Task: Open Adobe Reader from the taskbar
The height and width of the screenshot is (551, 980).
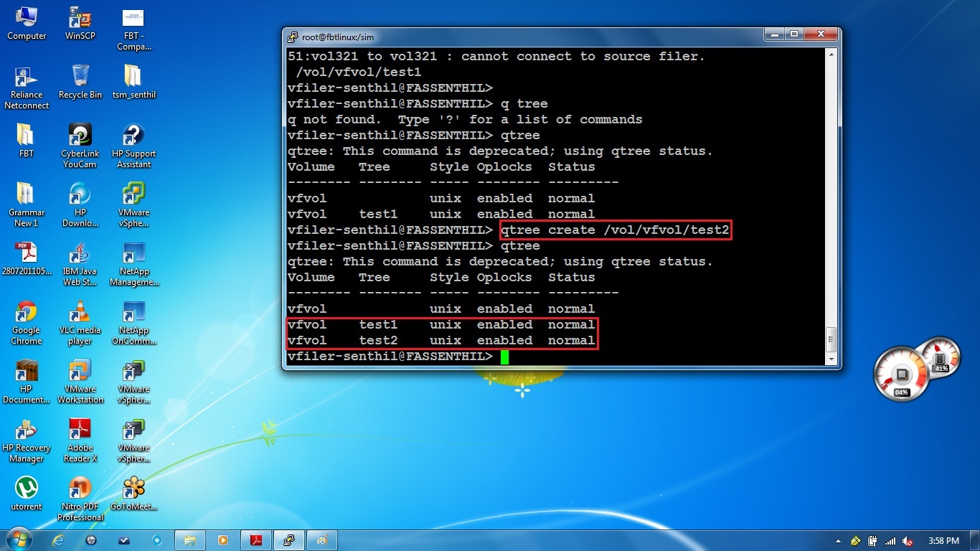Action: coord(256,540)
